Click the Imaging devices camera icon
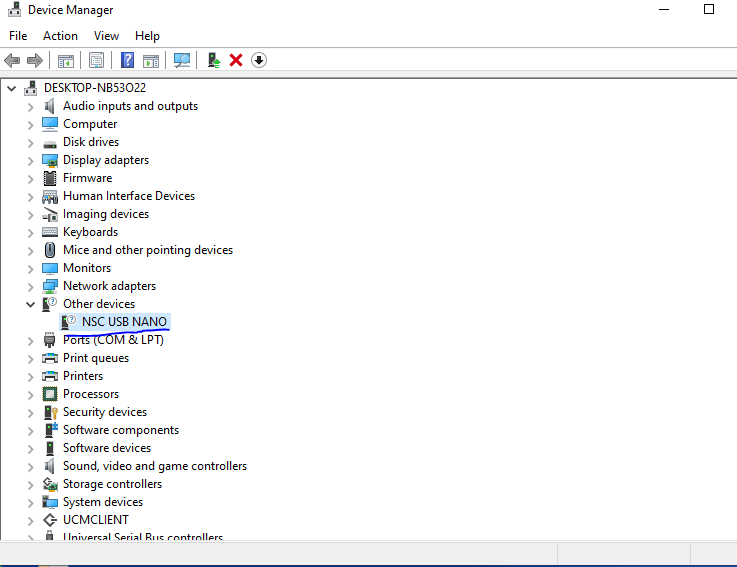This screenshot has width=737, height=567. click(x=50, y=214)
